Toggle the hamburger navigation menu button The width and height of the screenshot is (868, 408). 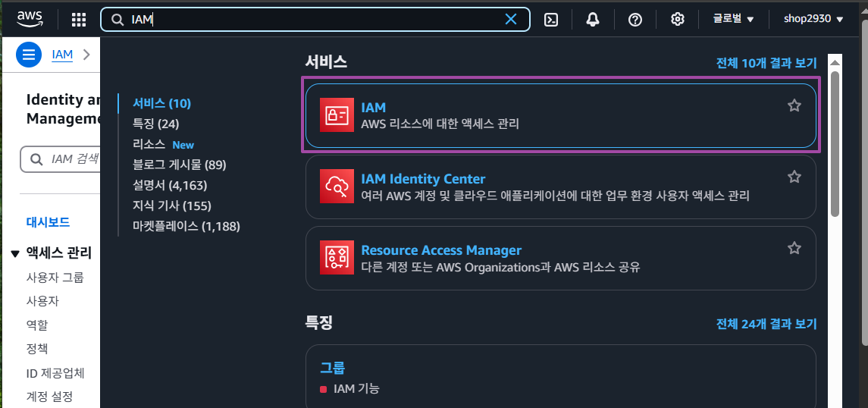coord(29,55)
